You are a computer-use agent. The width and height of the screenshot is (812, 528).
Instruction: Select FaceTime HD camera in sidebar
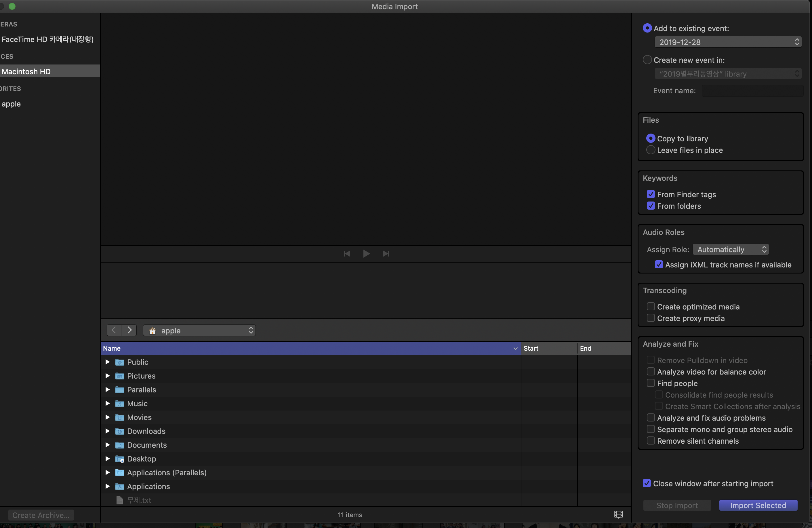47,39
